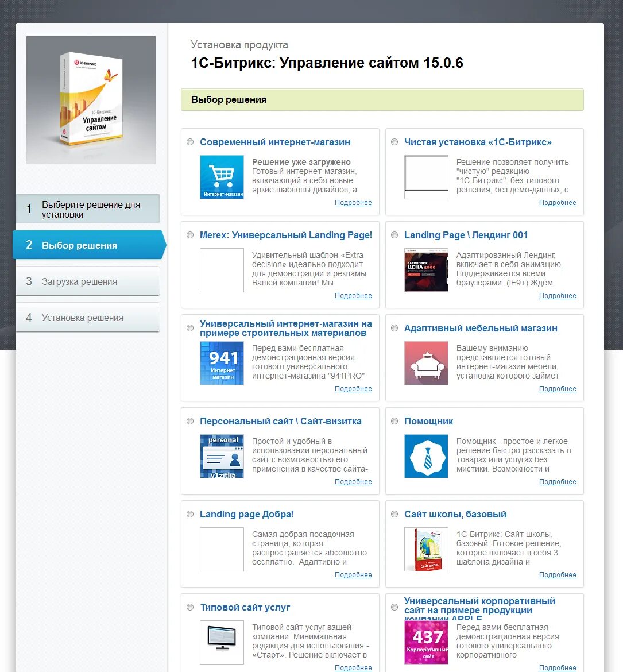Click the Лендинг 001 dark preview thumbnail
The image size is (623, 672).
pyautogui.click(x=426, y=270)
